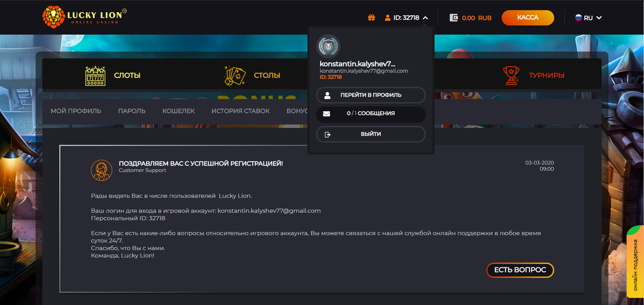Click the Customer Support sender label
This screenshot has height=305, width=644.
pos(142,170)
